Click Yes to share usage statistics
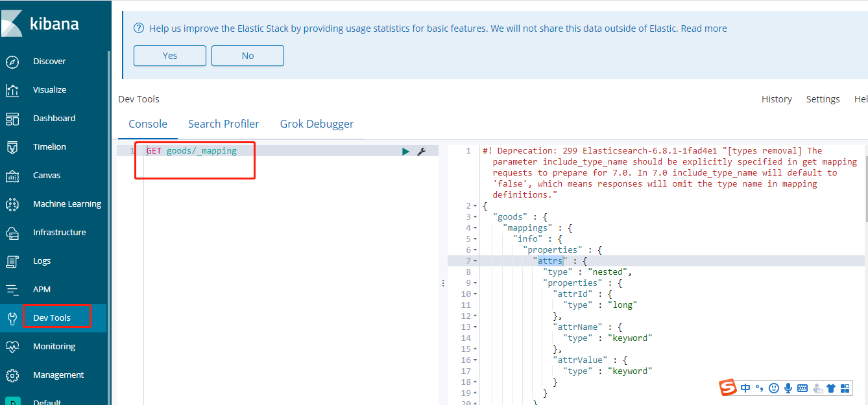Screen dimensions: 868x405 point(170,56)
